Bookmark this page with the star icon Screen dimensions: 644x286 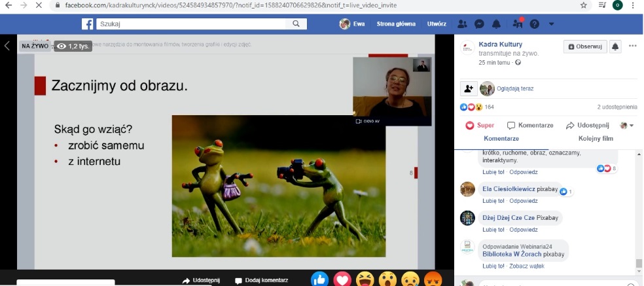click(583, 5)
